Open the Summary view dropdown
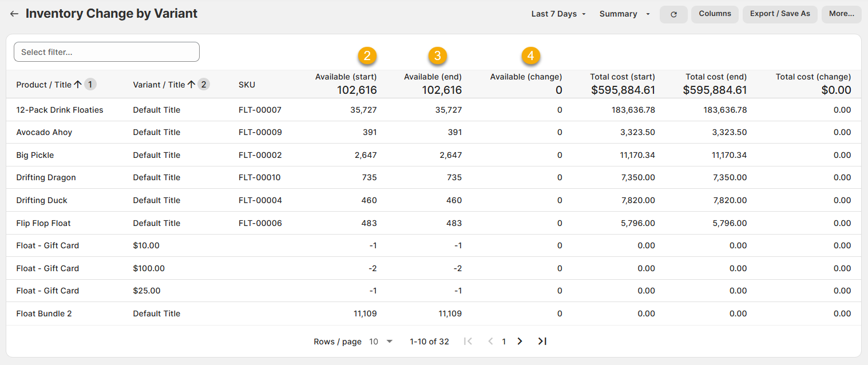868x365 pixels. tap(624, 14)
